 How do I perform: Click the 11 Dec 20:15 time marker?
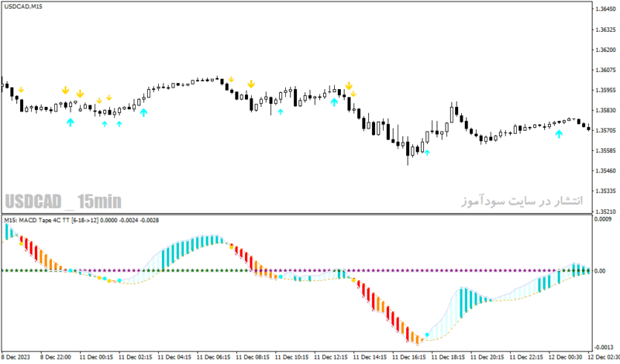pos(487,357)
